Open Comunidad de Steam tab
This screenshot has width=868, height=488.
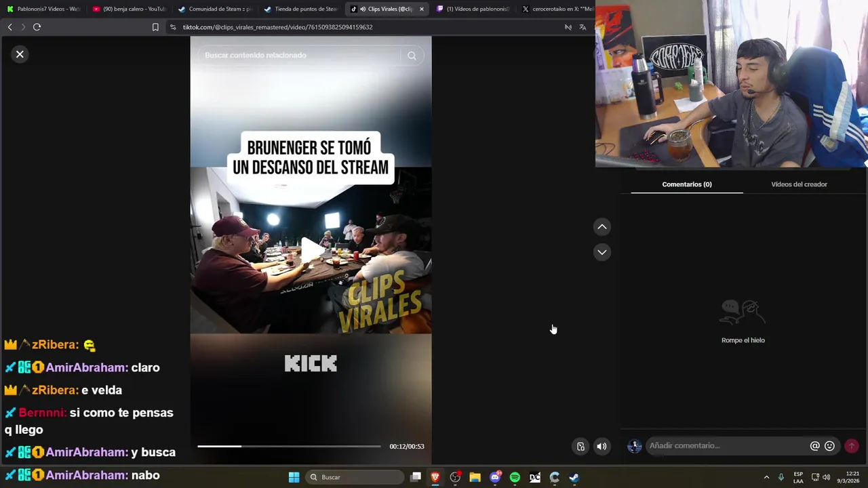215,9
